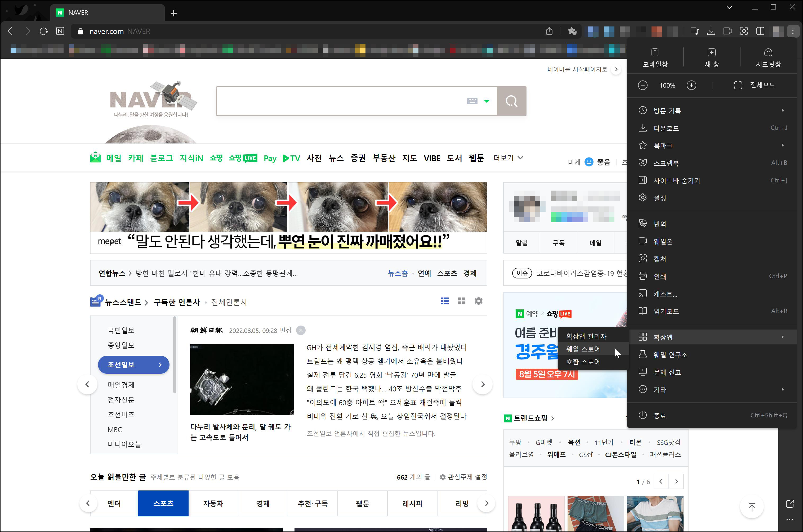The height and width of the screenshot is (532, 803).
Task: Go to previous newsstand page arrow
Action: pyautogui.click(x=88, y=384)
